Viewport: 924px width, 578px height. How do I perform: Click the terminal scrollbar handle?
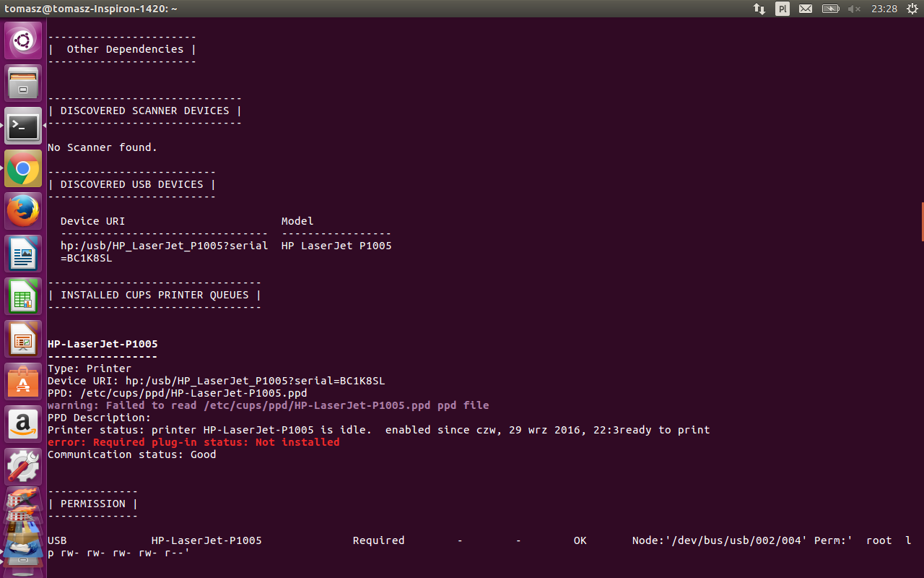(922, 222)
